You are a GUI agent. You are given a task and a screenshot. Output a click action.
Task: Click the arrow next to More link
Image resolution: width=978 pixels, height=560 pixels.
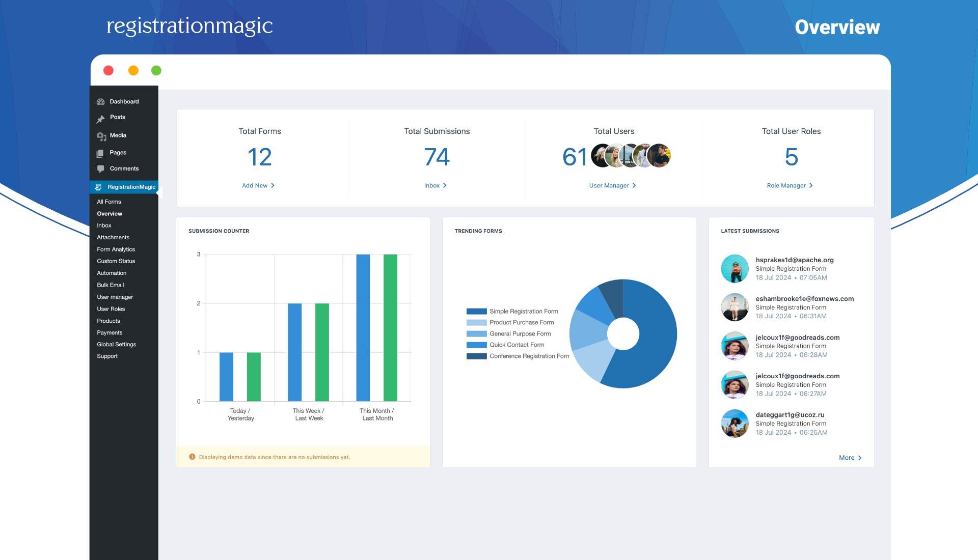[860, 458]
